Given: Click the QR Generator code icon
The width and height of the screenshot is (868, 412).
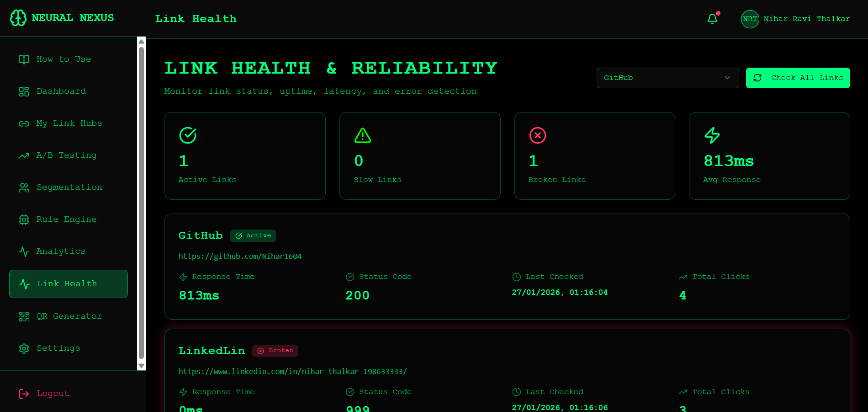Looking at the screenshot, I should 24,316.
